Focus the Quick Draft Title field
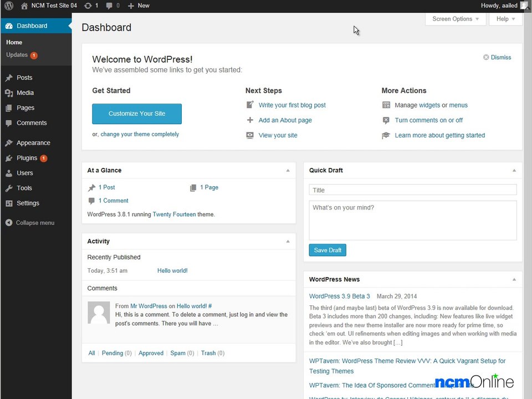 (x=412, y=190)
